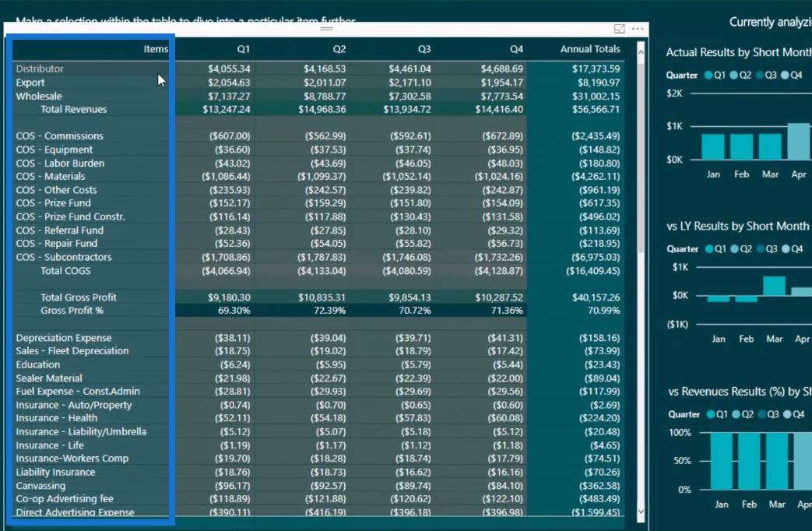This screenshot has height=531, width=812.
Task: Select Q2 legend swatch in vs Revenues Results chart
Action: [736, 414]
